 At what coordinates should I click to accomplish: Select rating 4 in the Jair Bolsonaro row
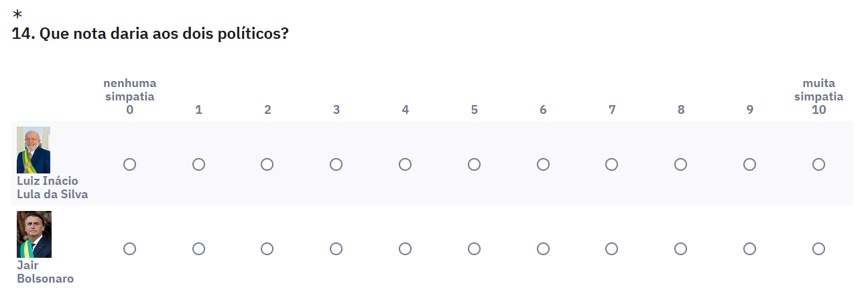click(x=405, y=248)
